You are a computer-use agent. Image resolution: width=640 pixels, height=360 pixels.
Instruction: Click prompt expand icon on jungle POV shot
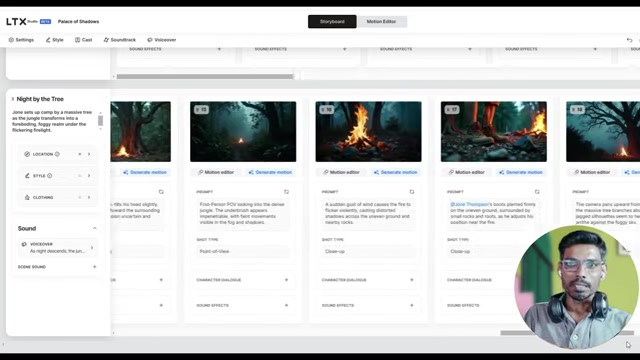point(287,192)
